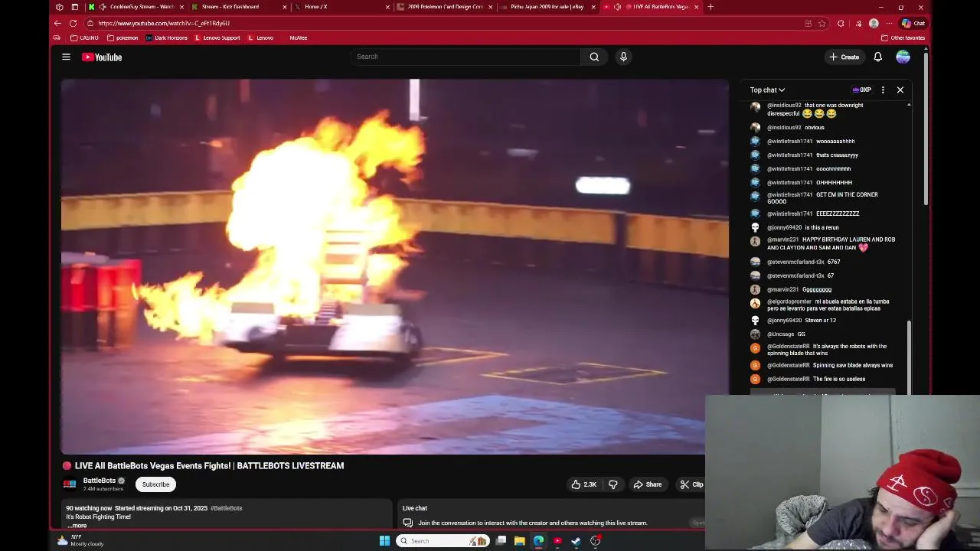The image size is (980, 551).
Task: Activate voice search microphone
Action: (623, 57)
